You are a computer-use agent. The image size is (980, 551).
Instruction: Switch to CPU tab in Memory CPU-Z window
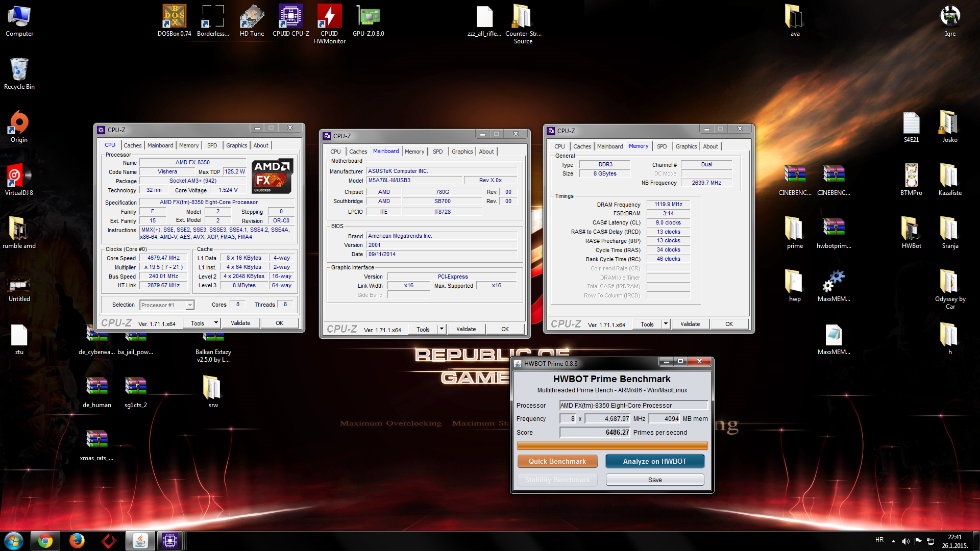coord(559,146)
